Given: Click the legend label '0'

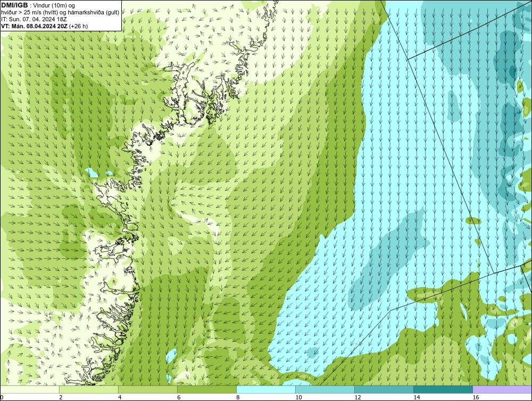Looking at the screenshot, I should (2, 397).
